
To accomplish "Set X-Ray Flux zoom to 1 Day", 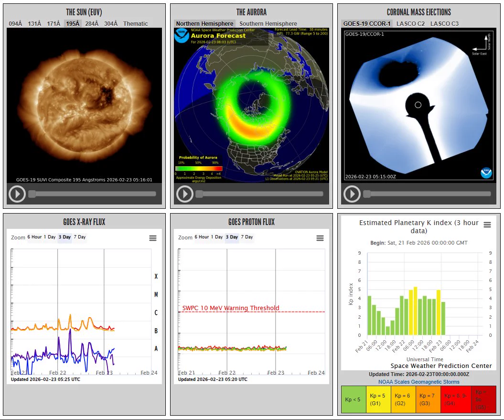I will [x=50, y=237].
